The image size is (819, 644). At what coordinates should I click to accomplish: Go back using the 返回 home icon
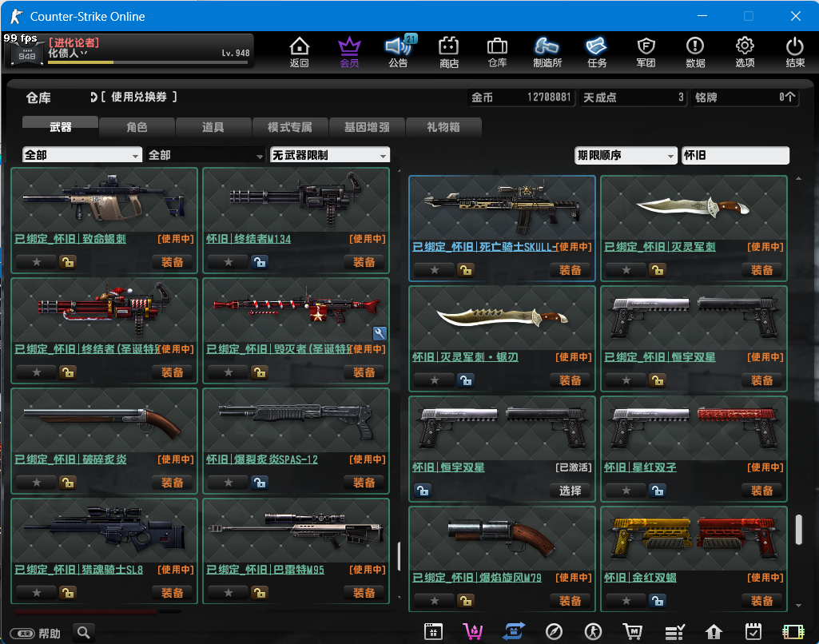(x=300, y=52)
